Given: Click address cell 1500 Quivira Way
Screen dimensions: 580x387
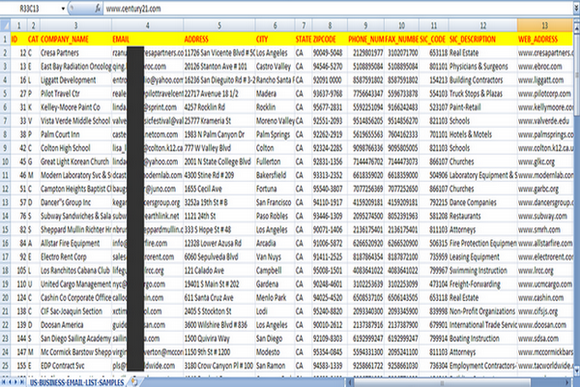Looking at the screenshot, I should (219, 339).
